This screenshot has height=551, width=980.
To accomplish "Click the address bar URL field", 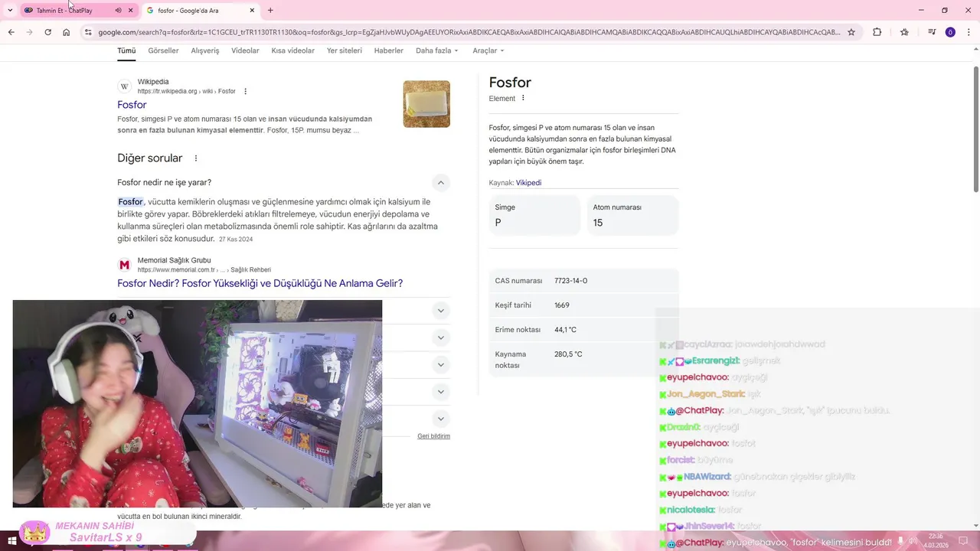I will pyautogui.click(x=469, y=32).
